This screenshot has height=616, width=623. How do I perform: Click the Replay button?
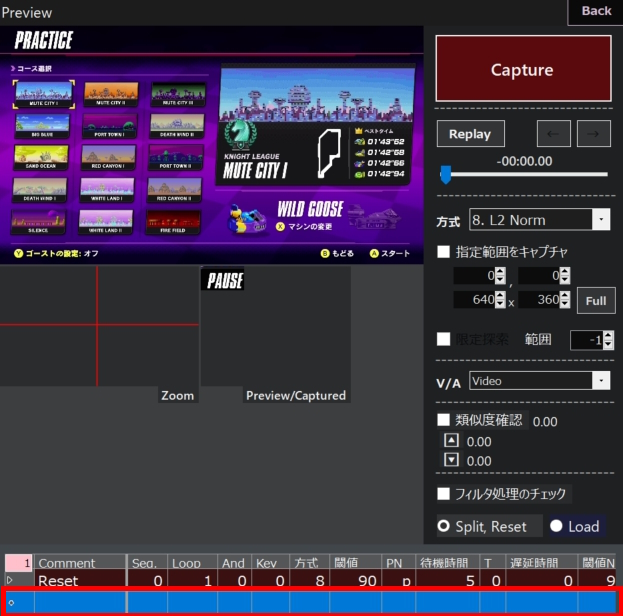(470, 134)
